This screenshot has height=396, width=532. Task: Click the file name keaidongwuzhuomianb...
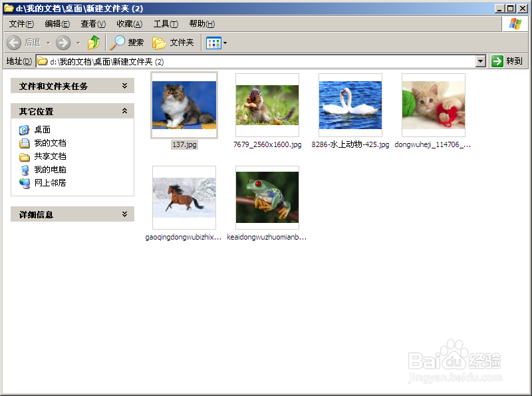(x=267, y=237)
